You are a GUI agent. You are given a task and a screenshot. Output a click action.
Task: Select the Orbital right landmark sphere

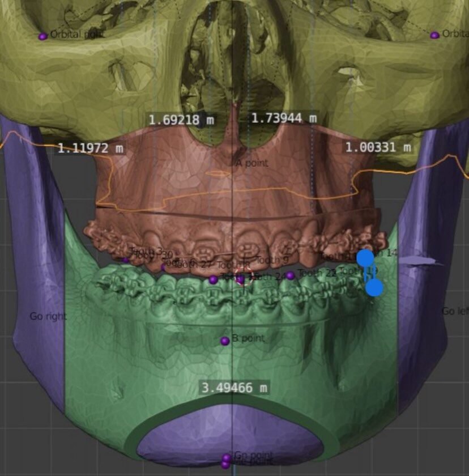pyautogui.click(x=42, y=36)
